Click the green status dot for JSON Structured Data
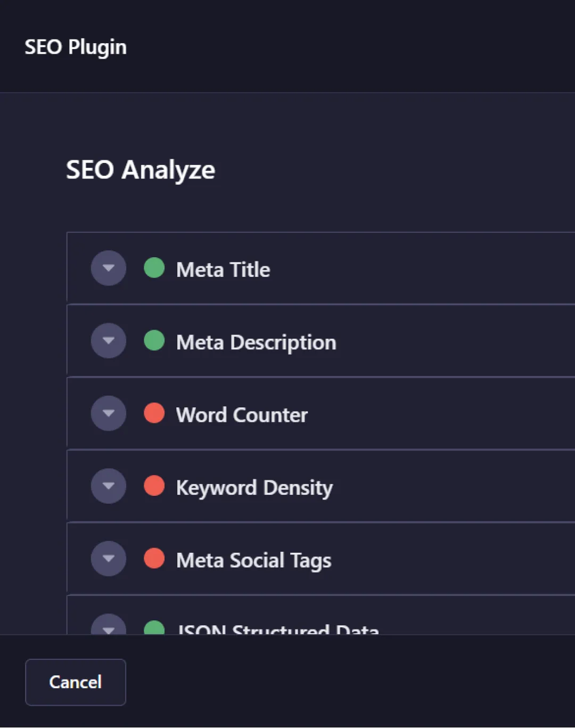575x728 pixels. click(x=154, y=628)
